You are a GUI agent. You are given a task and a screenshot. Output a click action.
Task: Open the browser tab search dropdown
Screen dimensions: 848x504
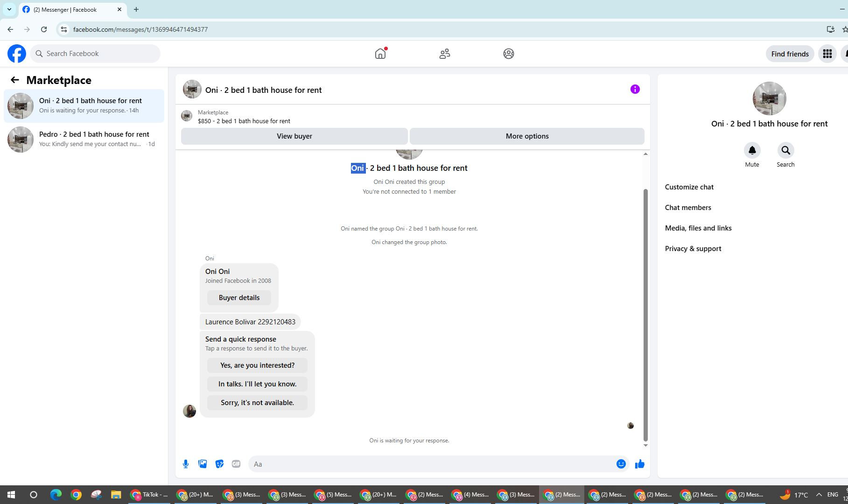click(x=9, y=9)
